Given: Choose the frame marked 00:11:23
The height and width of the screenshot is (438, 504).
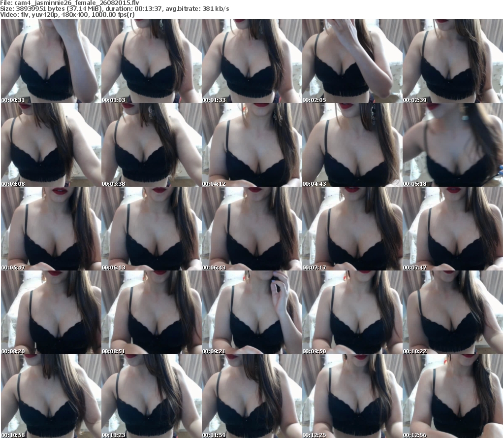Looking at the screenshot, I should 152,396.
